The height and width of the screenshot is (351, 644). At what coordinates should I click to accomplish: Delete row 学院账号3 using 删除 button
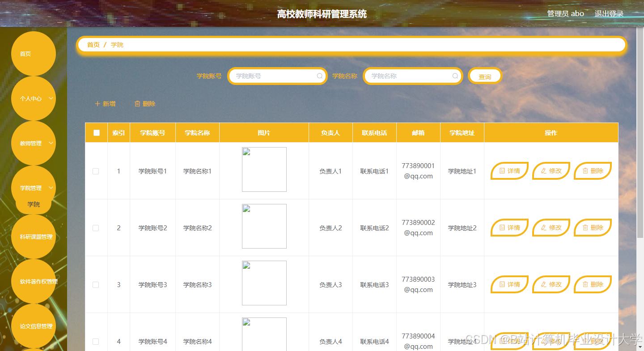coord(593,284)
